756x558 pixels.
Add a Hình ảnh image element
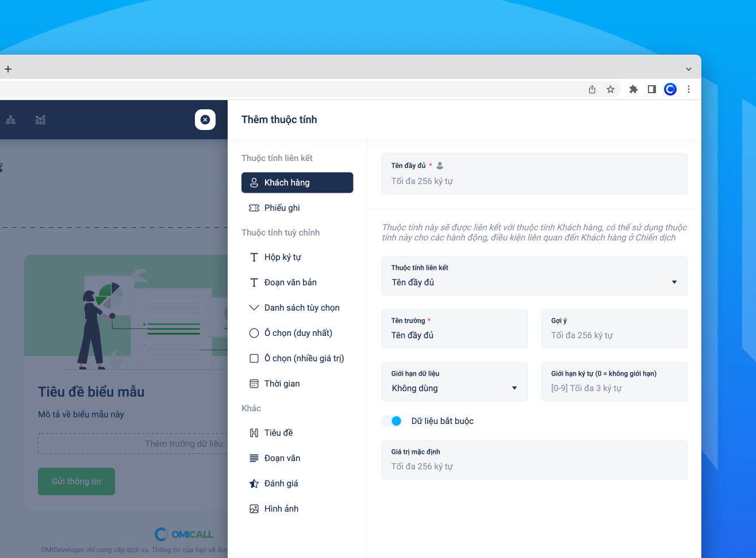(297, 509)
